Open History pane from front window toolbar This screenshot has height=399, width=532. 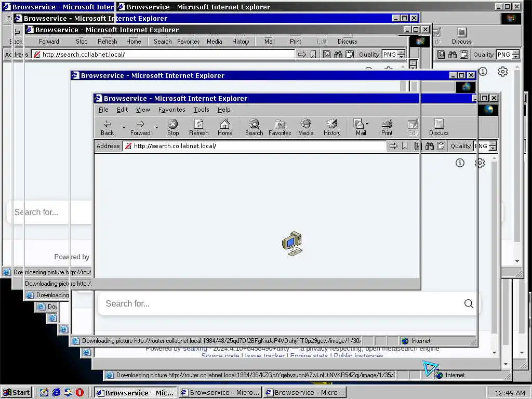coord(332,128)
